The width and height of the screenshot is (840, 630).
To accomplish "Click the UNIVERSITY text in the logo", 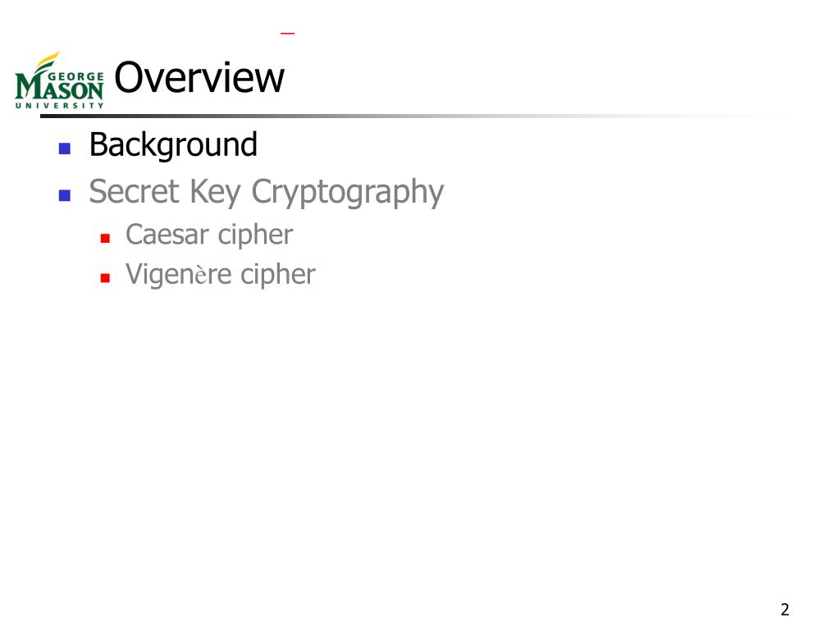I will (x=59, y=106).
